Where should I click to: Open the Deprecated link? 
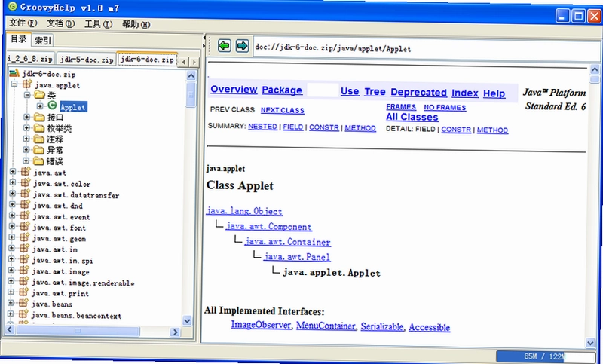[418, 92]
